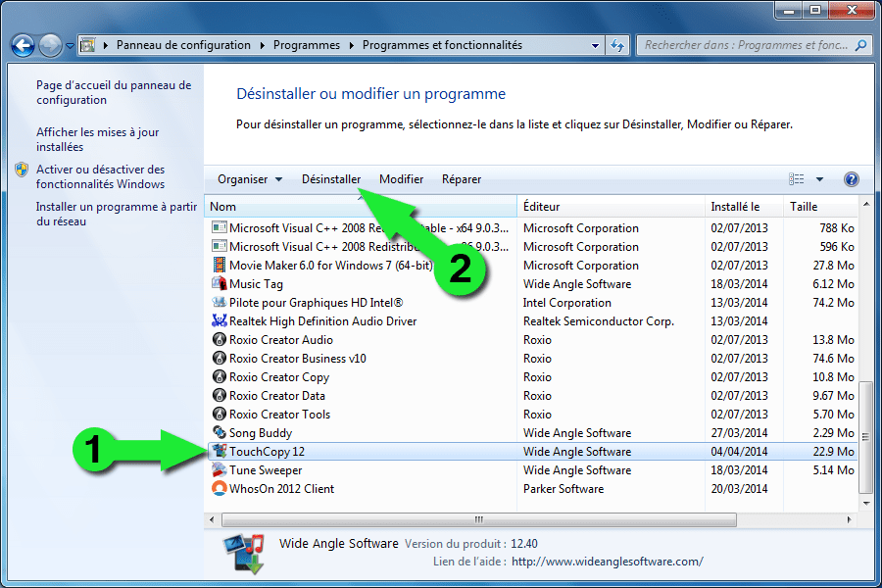Image resolution: width=882 pixels, height=588 pixels.
Task: Open Page d'accueil du panneau de configuration
Action: 114,92
